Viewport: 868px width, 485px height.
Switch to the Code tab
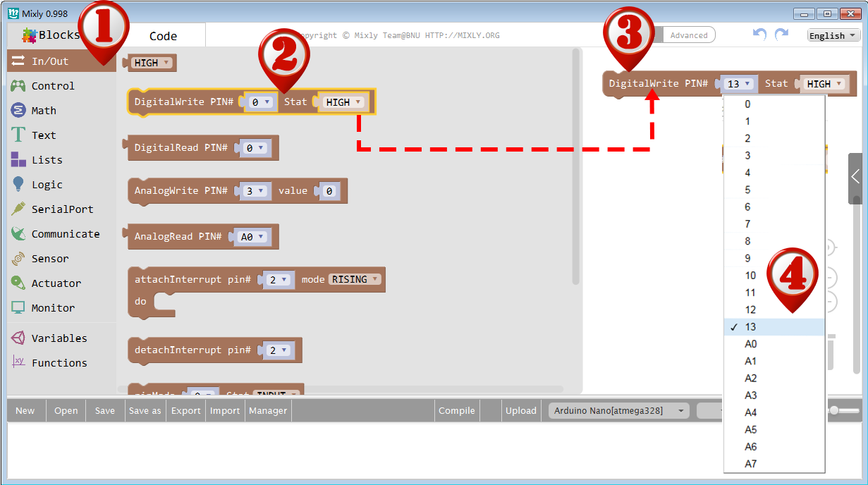[163, 36]
